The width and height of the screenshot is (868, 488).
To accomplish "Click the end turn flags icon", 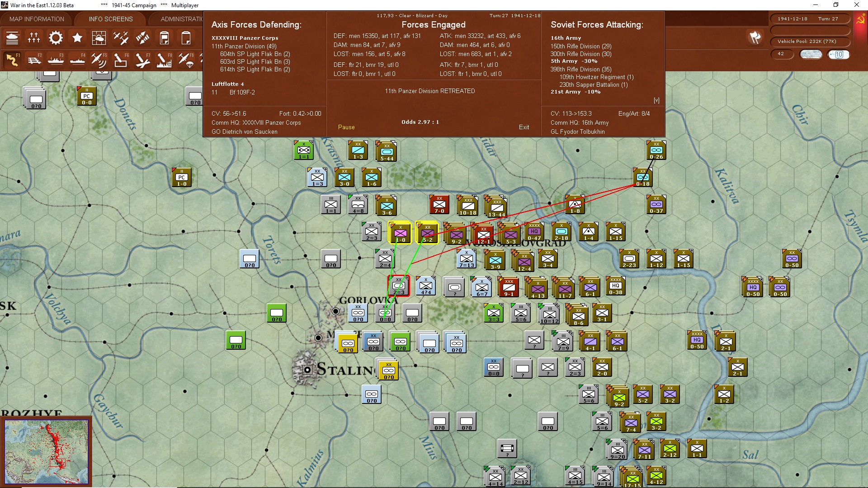I will pyautogui.click(x=755, y=38).
